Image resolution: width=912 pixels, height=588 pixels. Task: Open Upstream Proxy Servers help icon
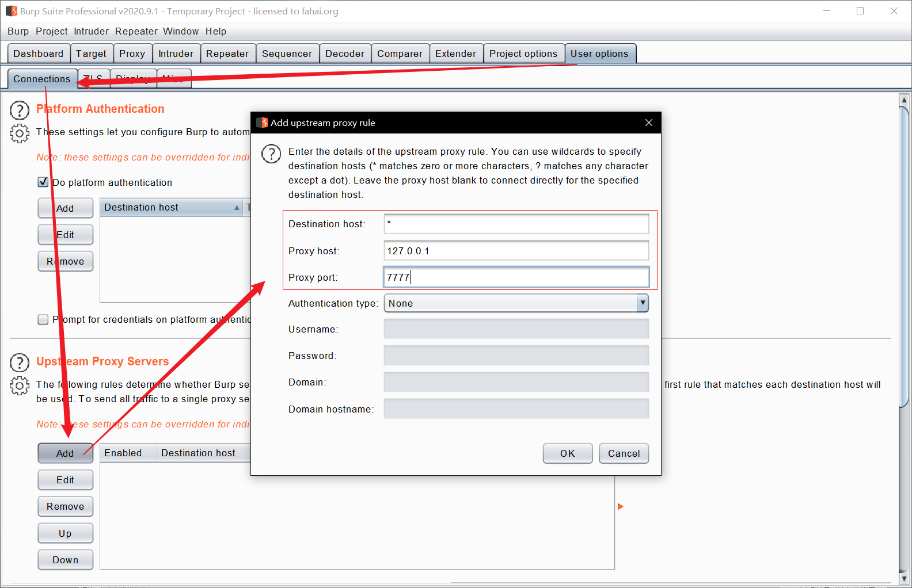(20, 362)
